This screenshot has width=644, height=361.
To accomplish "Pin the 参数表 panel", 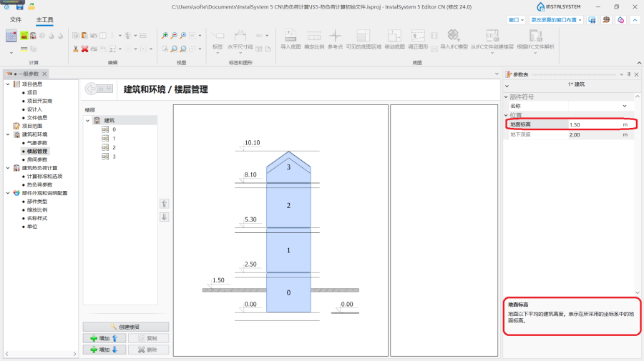I will [x=629, y=74].
